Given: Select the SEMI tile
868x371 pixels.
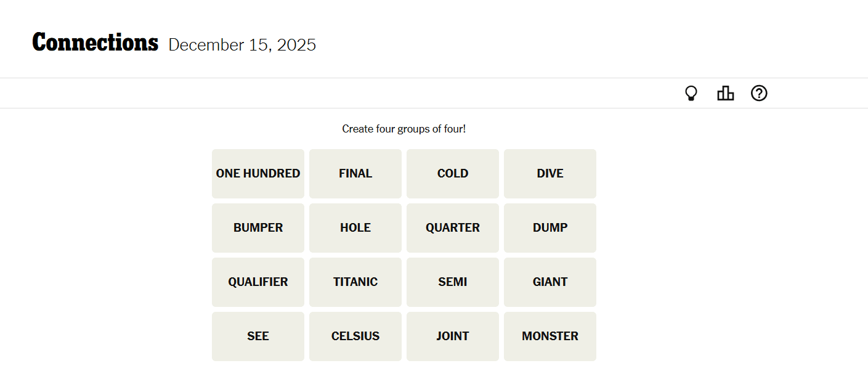Looking at the screenshot, I should 453,282.
